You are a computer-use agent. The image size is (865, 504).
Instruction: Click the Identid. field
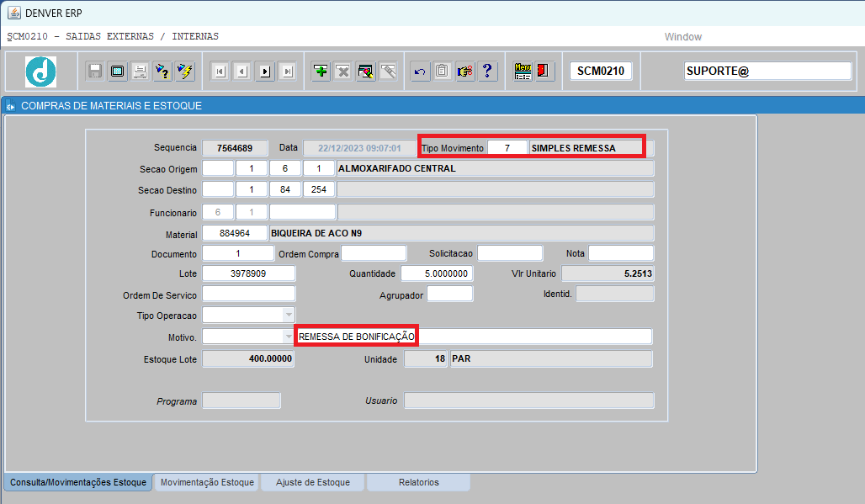coord(615,294)
